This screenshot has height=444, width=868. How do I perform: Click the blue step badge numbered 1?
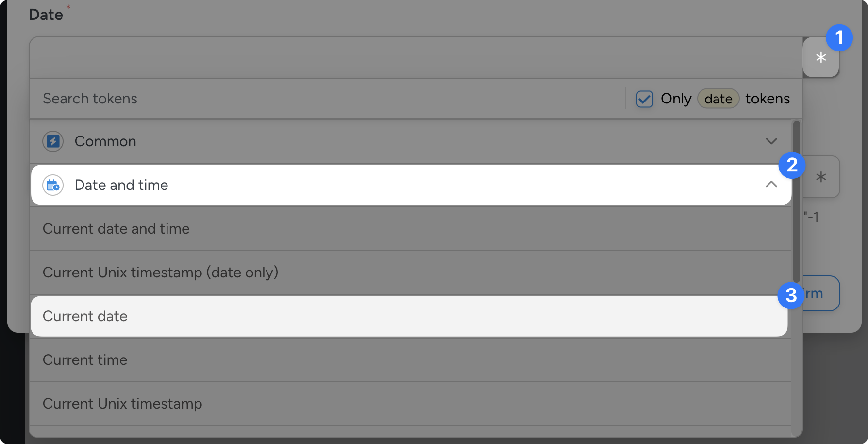(839, 38)
